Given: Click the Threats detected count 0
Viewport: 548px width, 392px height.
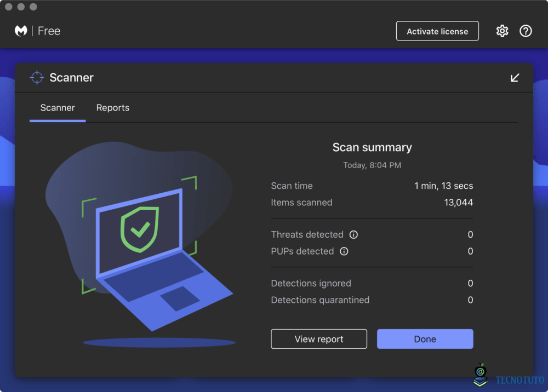Looking at the screenshot, I should 470,234.
